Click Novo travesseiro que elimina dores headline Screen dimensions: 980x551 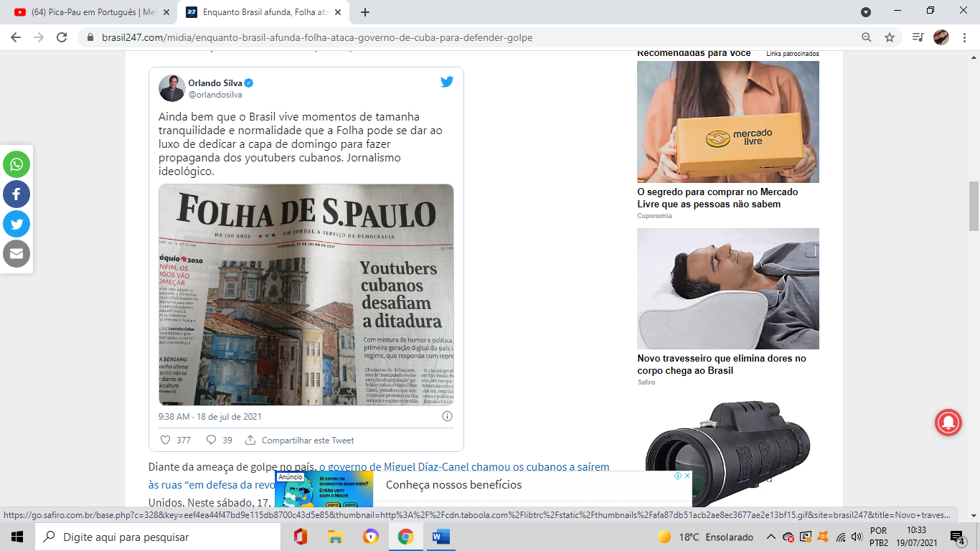point(722,364)
